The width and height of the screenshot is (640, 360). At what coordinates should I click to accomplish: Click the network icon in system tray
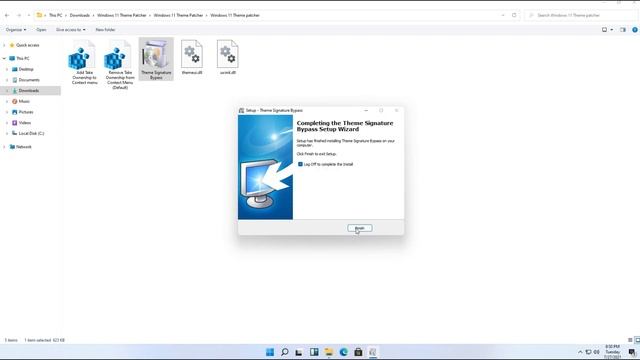pyautogui.click(x=588, y=352)
